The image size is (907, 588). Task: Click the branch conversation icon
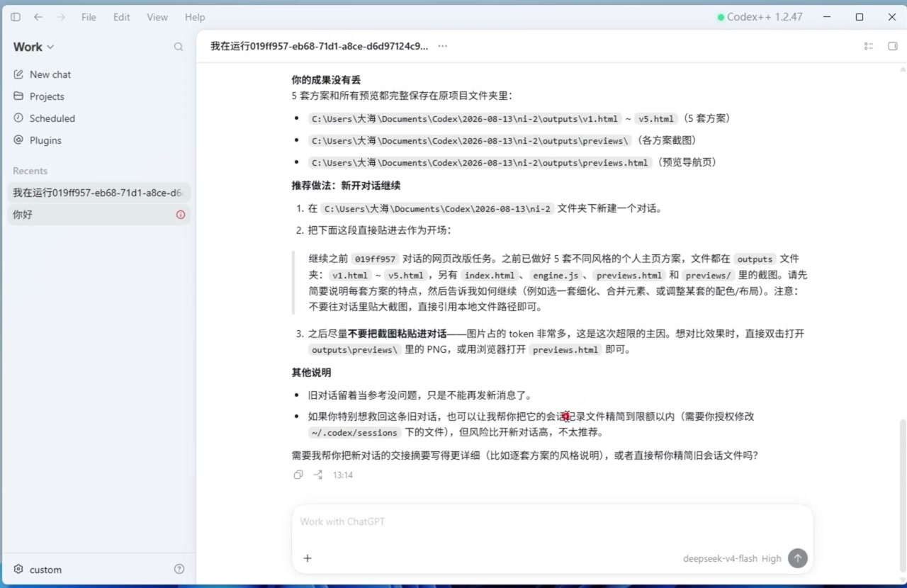pos(318,475)
